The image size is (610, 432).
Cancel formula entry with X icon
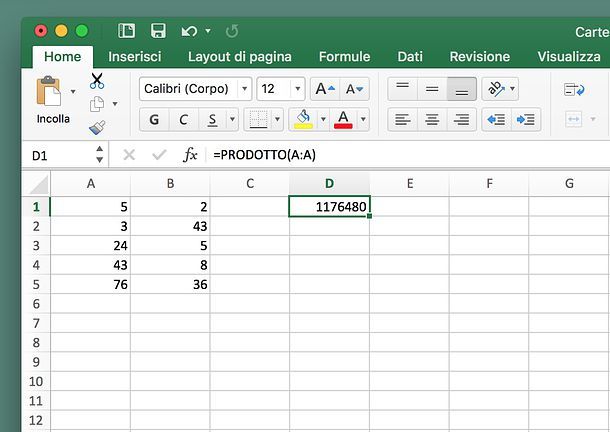pyautogui.click(x=129, y=155)
